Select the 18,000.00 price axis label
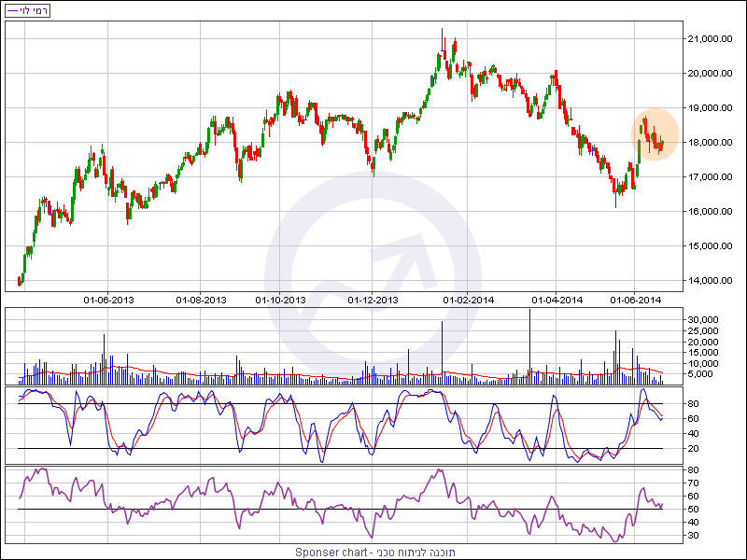 point(711,143)
